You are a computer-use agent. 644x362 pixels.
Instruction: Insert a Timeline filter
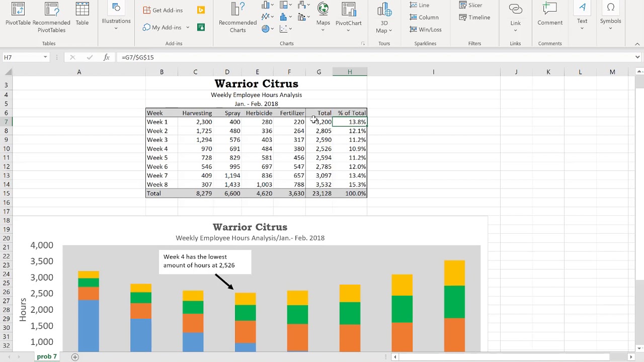pyautogui.click(x=474, y=17)
